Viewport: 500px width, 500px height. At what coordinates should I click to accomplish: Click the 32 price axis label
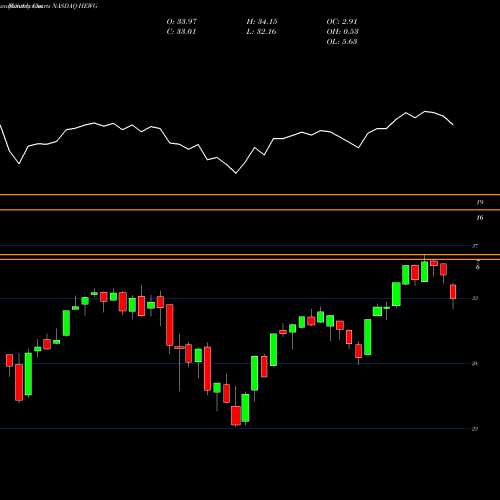(475, 298)
